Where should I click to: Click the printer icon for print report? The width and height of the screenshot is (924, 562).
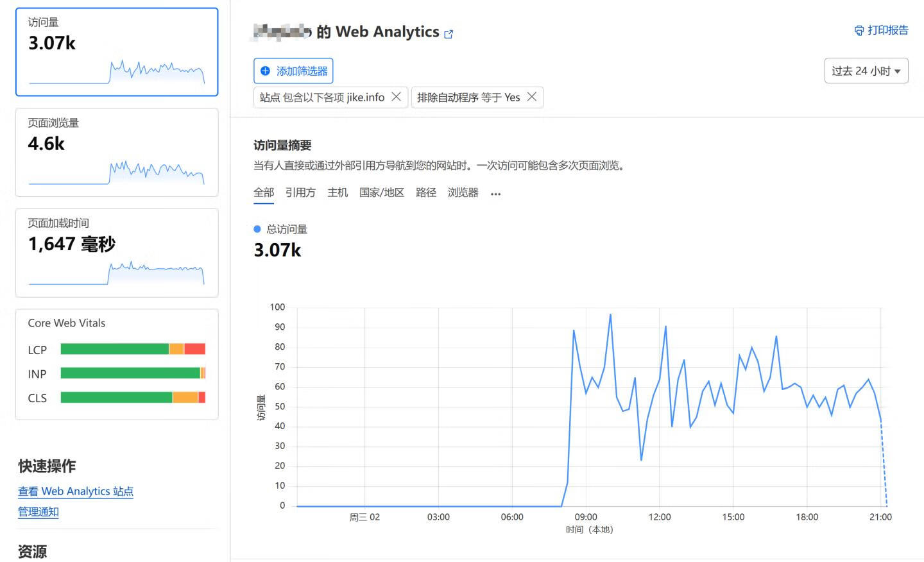point(859,31)
